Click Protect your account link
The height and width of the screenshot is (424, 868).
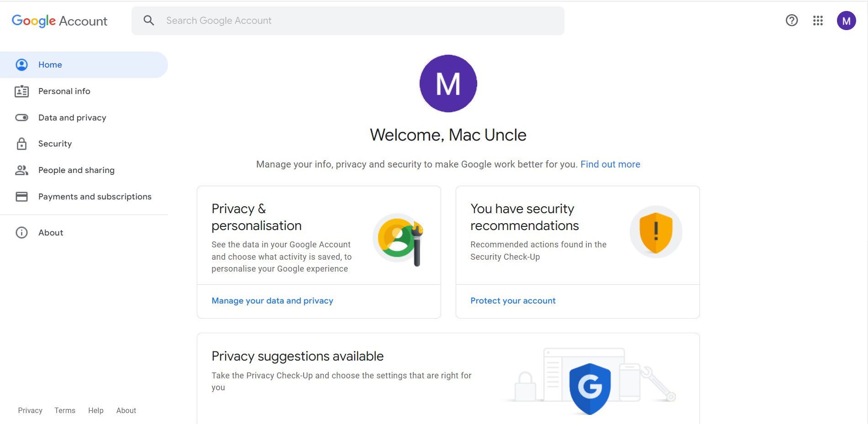pos(513,301)
